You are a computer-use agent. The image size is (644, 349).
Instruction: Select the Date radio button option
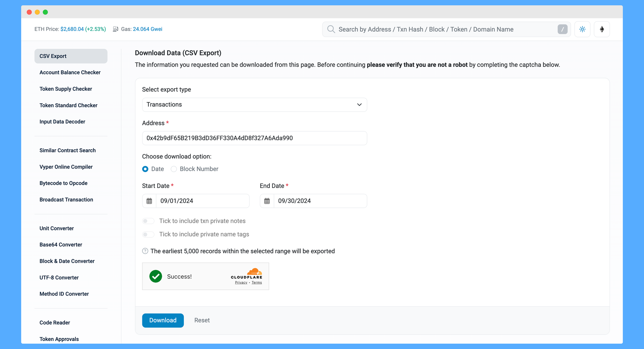point(145,169)
